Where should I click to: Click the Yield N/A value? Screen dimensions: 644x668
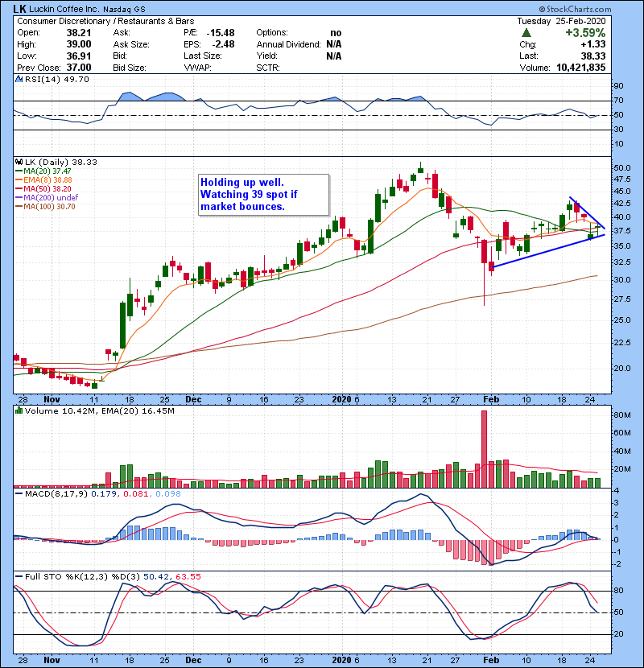(x=334, y=56)
